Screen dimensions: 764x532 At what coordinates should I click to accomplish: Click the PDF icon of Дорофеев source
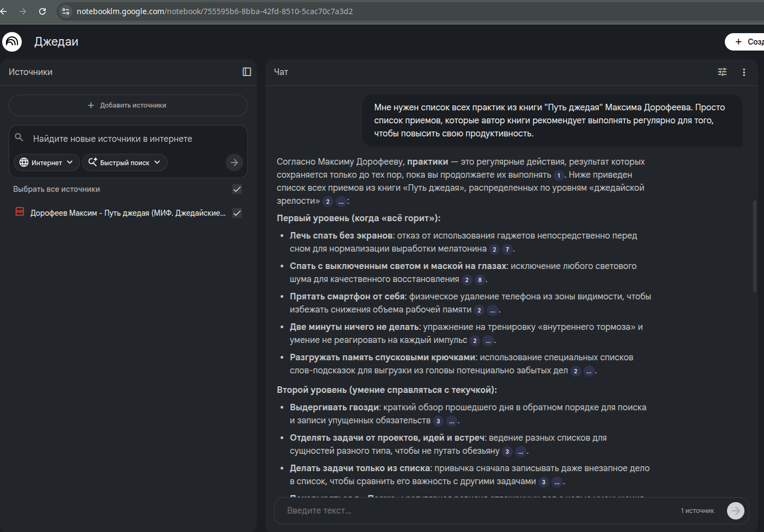click(20, 212)
